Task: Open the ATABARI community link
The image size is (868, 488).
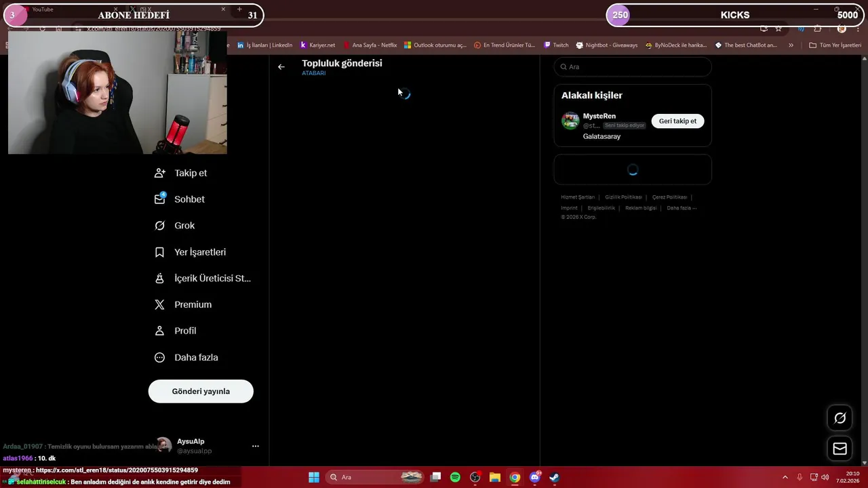Action: coord(313,73)
